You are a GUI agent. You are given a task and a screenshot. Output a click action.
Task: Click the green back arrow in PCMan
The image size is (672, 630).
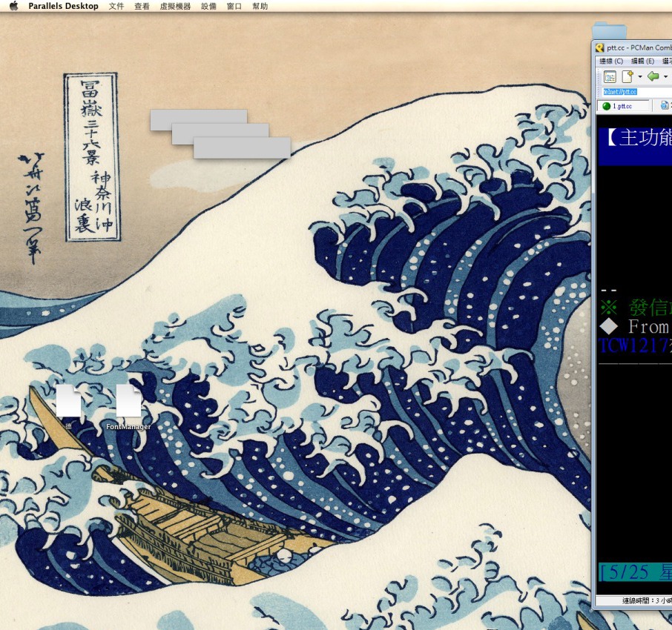(x=653, y=76)
